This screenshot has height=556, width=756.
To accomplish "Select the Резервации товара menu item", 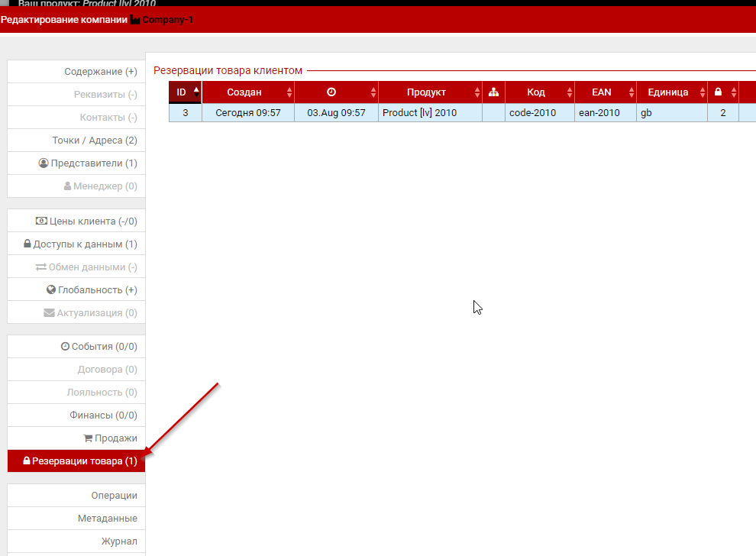I will tap(80, 461).
